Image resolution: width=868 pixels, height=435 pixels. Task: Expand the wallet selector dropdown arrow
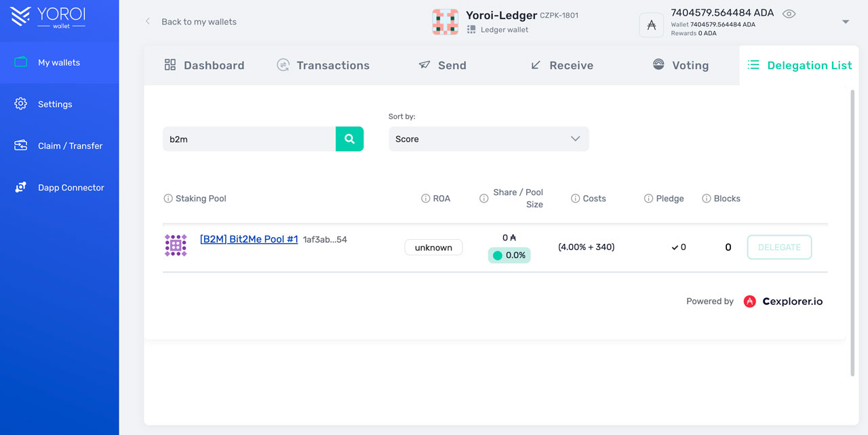(x=846, y=22)
